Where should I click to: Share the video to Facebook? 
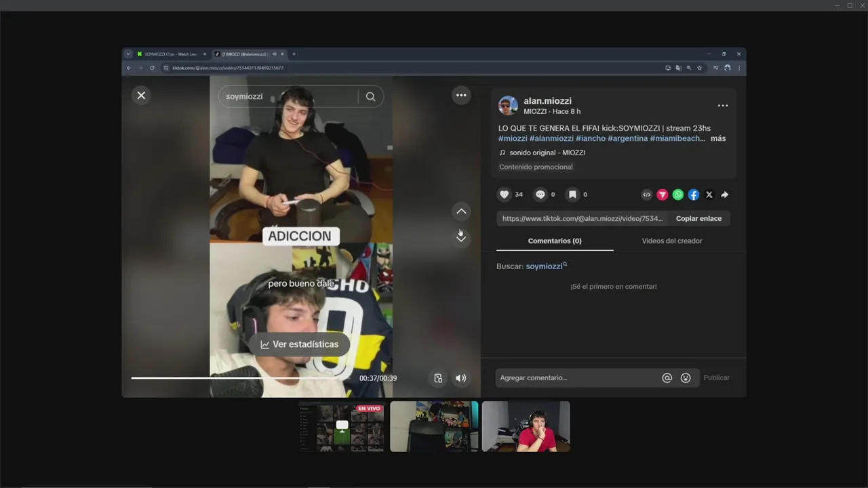tap(694, 195)
